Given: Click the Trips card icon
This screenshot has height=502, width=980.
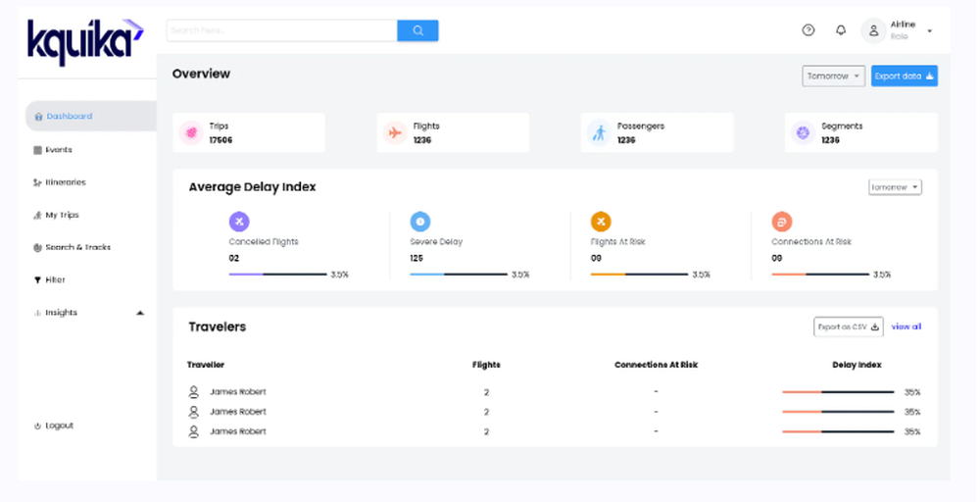Looking at the screenshot, I should [192, 132].
